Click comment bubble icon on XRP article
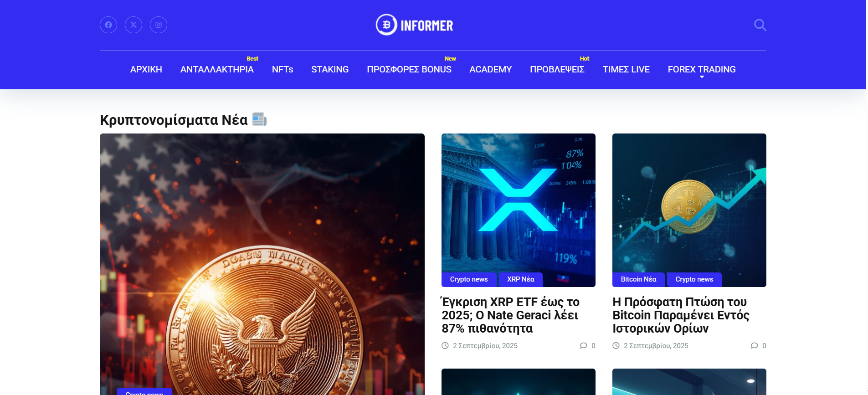The image size is (868, 395). coord(583,345)
